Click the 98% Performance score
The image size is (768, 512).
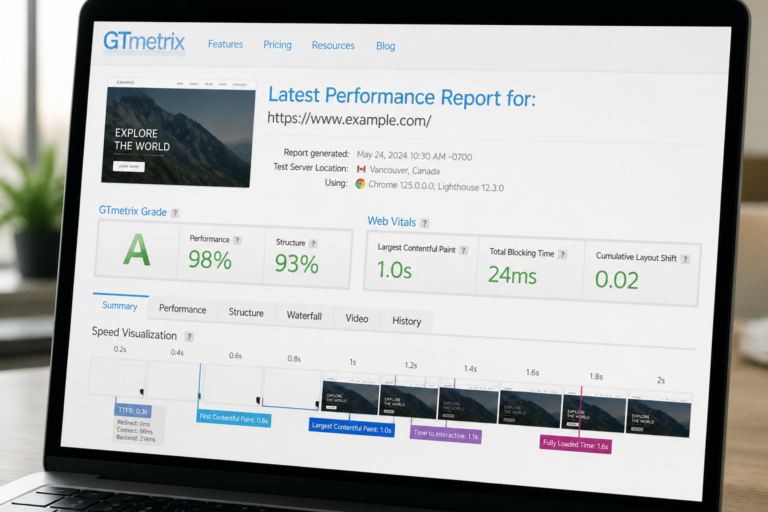[x=210, y=260]
